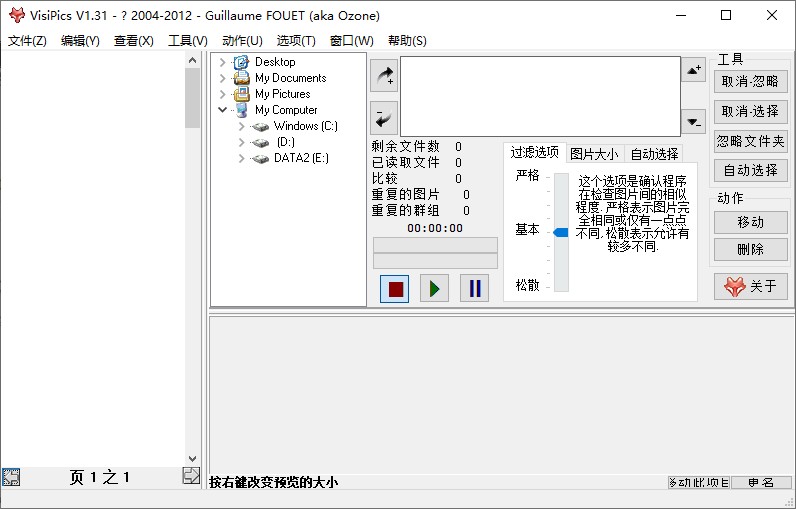Click the 删除 button
The image size is (796, 509).
click(x=750, y=249)
